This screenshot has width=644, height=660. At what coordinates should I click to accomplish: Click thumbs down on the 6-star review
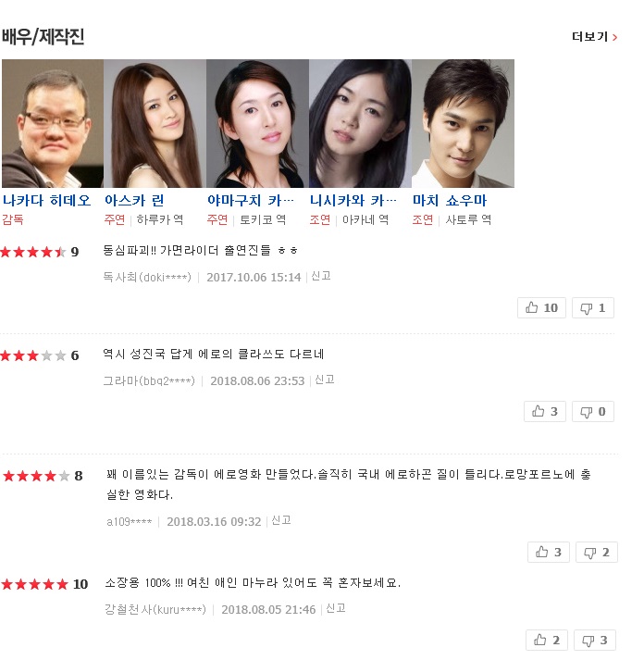coord(593,411)
